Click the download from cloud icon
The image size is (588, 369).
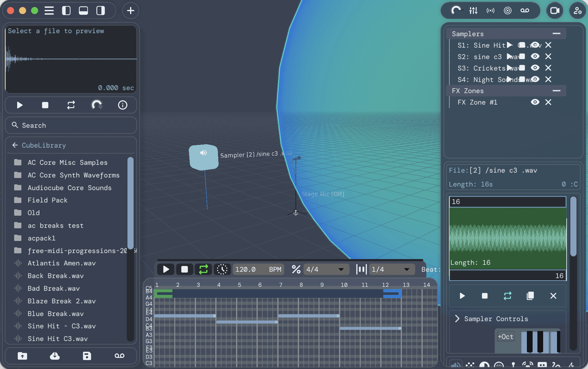click(54, 356)
